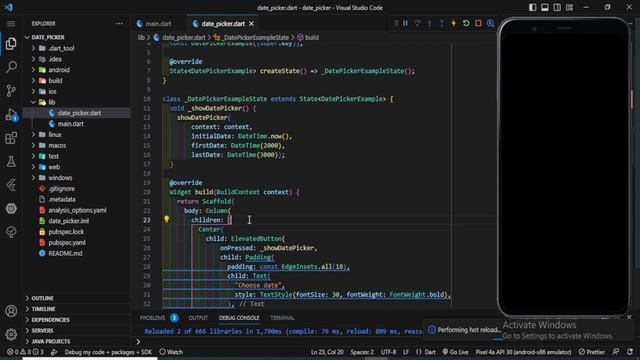This screenshot has height=360, width=640.
Task: Open Customize Layout control
Action: click(x=569, y=7)
